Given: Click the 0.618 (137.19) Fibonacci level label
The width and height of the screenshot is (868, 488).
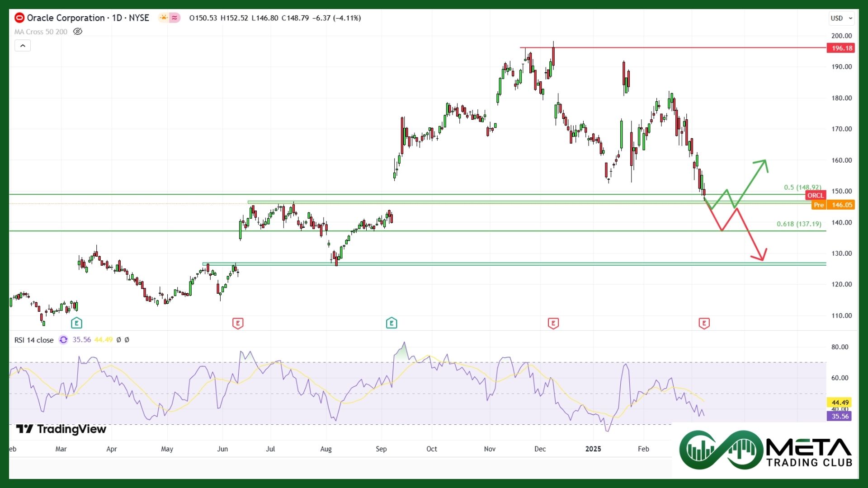Looking at the screenshot, I should 799,224.
